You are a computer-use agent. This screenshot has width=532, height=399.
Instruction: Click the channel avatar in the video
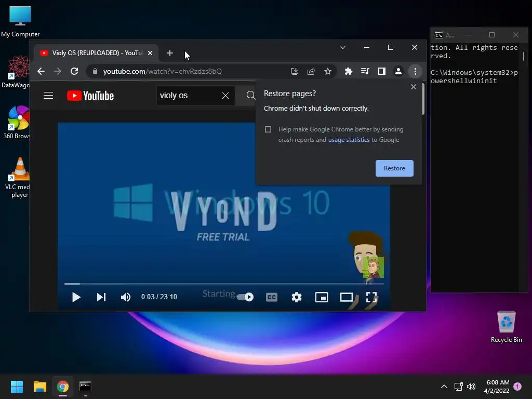pyautogui.click(x=373, y=268)
